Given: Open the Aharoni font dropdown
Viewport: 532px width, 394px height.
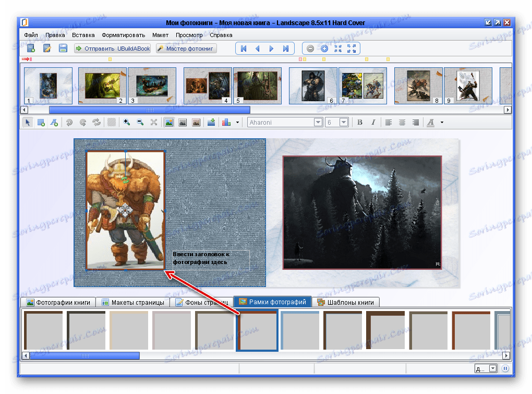Looking at the screenshot, I should click(x=318, y=123).
